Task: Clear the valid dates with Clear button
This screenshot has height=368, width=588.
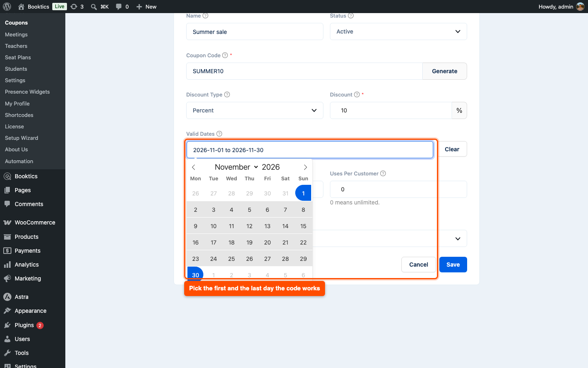Action: tap(452, 149)
